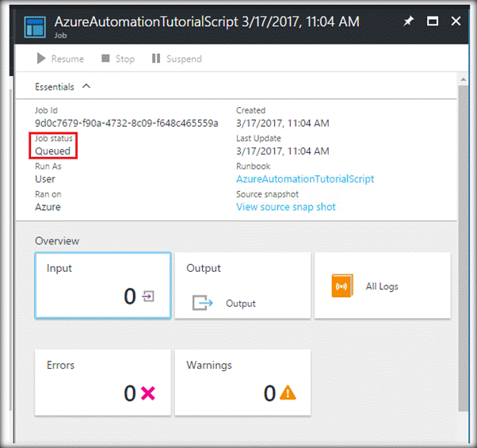
Task: Click the Essentials heading
Action: click(x=55, y=87)
